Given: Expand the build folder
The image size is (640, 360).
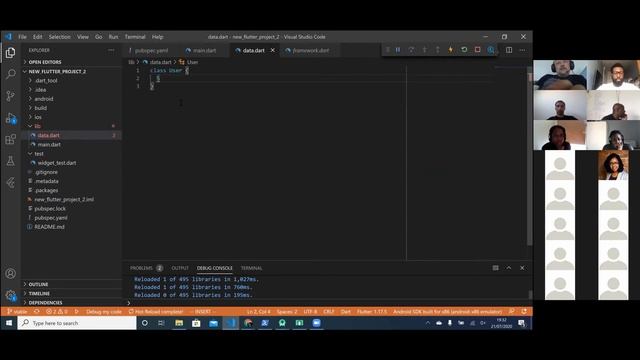Looking at the screenshot, I should click(71, 108).
